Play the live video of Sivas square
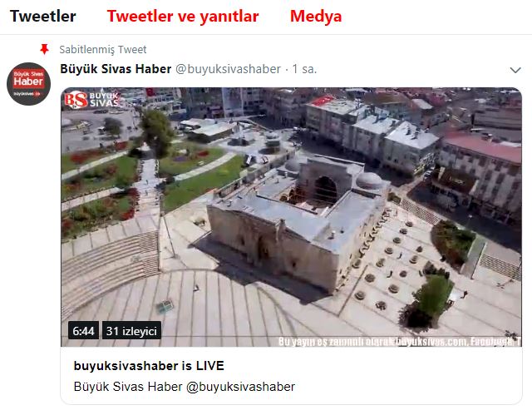The image size is (532, 415). (291, 217)
